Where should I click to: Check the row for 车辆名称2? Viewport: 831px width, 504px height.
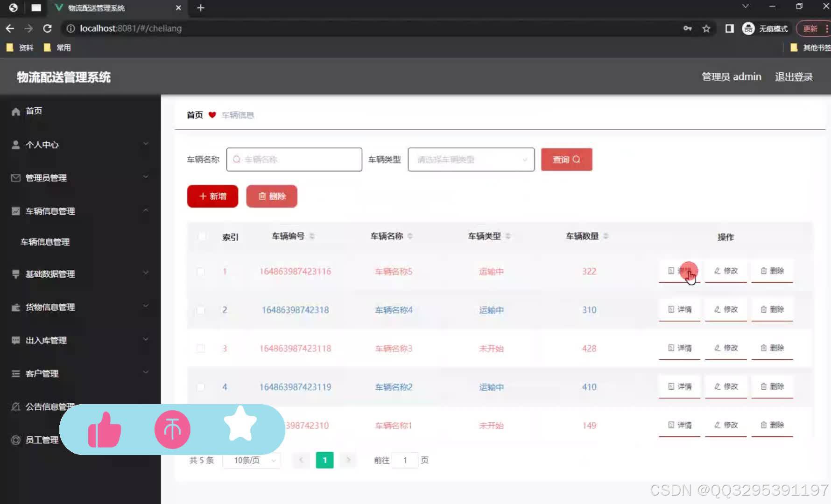pos(200,387)
